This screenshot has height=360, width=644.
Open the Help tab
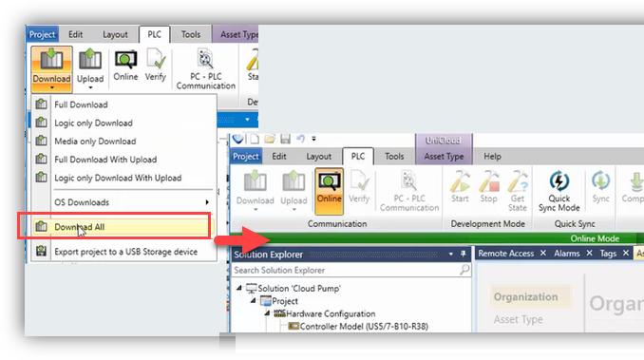point(492,157)
